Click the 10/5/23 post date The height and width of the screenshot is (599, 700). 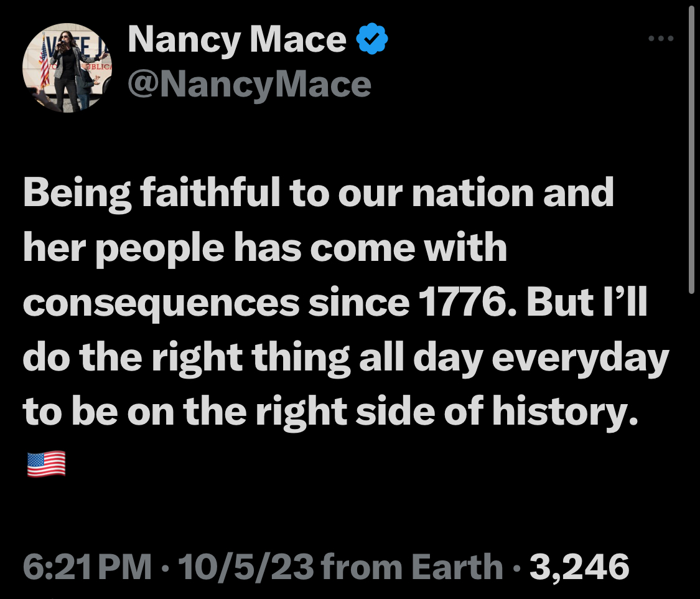coord(246,567)
